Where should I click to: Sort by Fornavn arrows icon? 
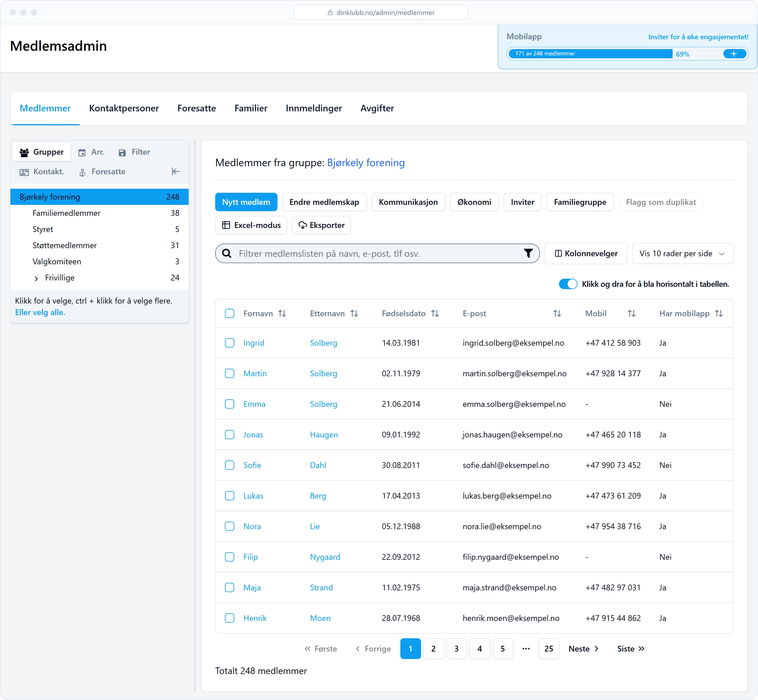pyautogui.click(x=282, y=314)
